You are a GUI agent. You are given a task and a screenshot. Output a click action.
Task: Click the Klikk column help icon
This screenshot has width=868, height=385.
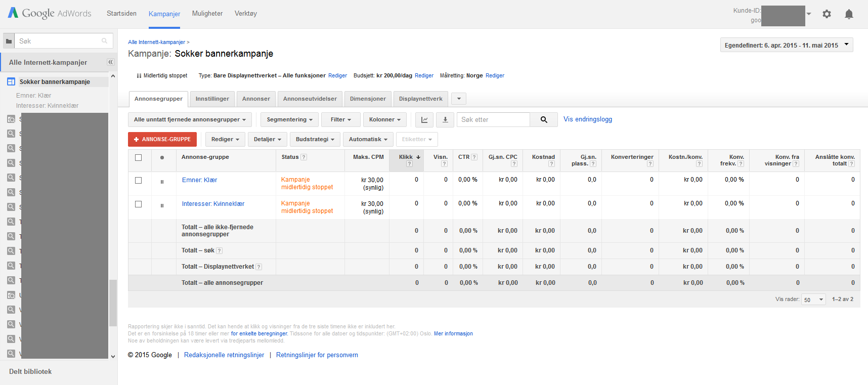[x=409, y=163]
